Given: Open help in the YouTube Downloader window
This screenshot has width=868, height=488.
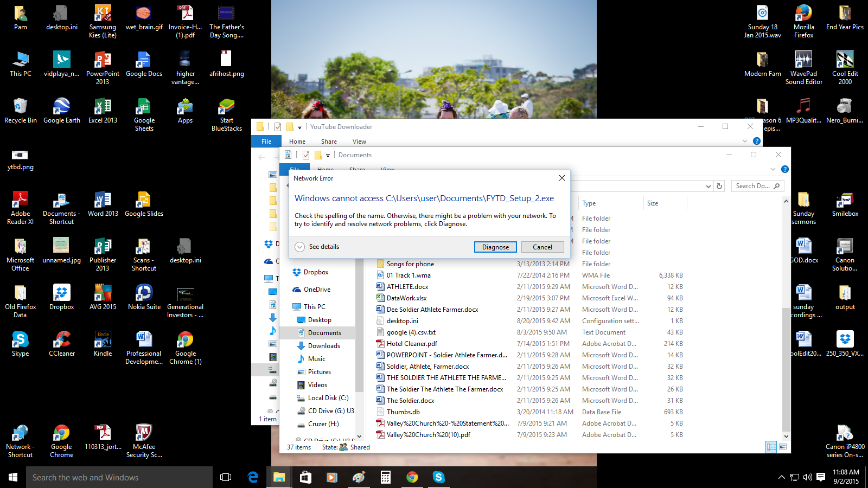Looking at the screenshot, I should [757, 141].
